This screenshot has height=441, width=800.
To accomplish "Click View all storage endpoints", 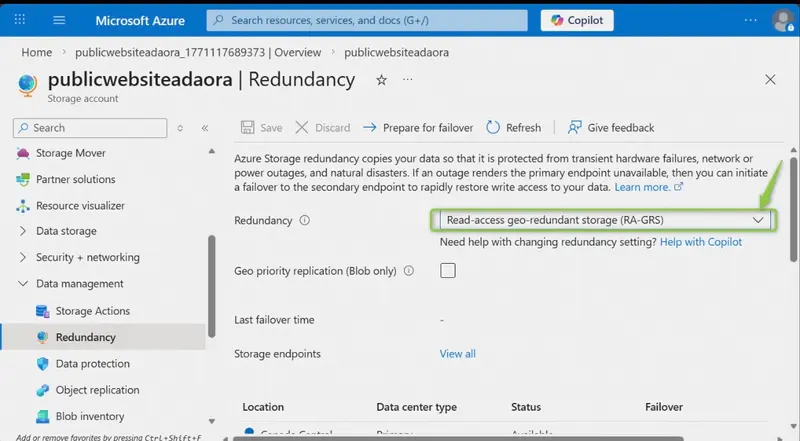I will coord(457,354).
